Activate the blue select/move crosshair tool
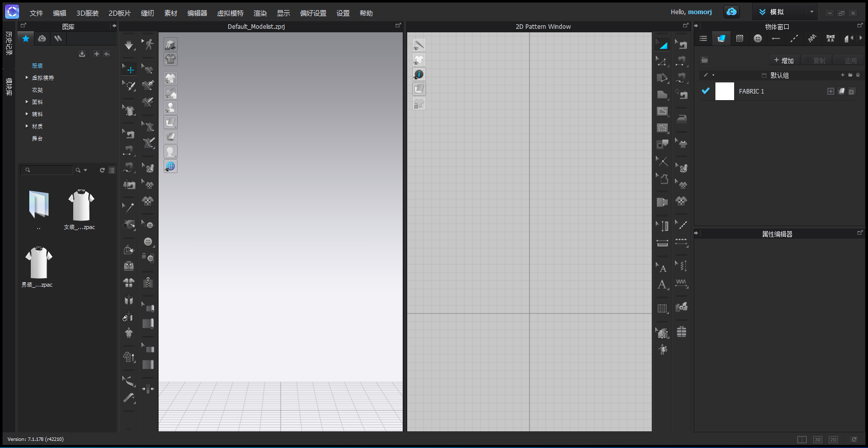Screen dimensions: 868x448 (x=130, y=70)
